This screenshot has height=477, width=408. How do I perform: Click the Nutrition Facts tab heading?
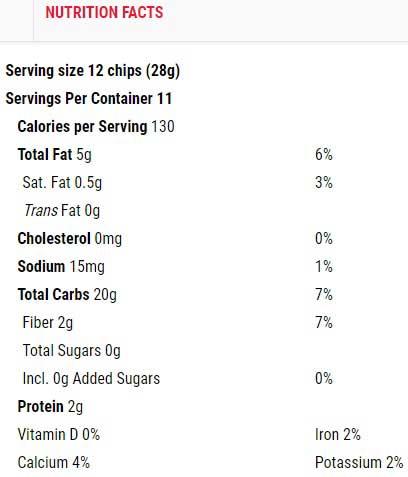pyautogui.click(x=104, y=12)
